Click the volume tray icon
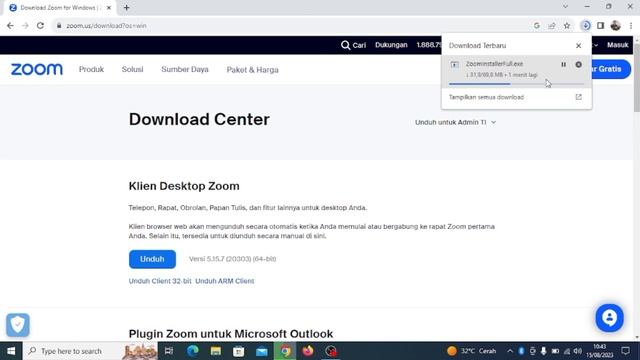640x360 pixels. pos(578,351)
